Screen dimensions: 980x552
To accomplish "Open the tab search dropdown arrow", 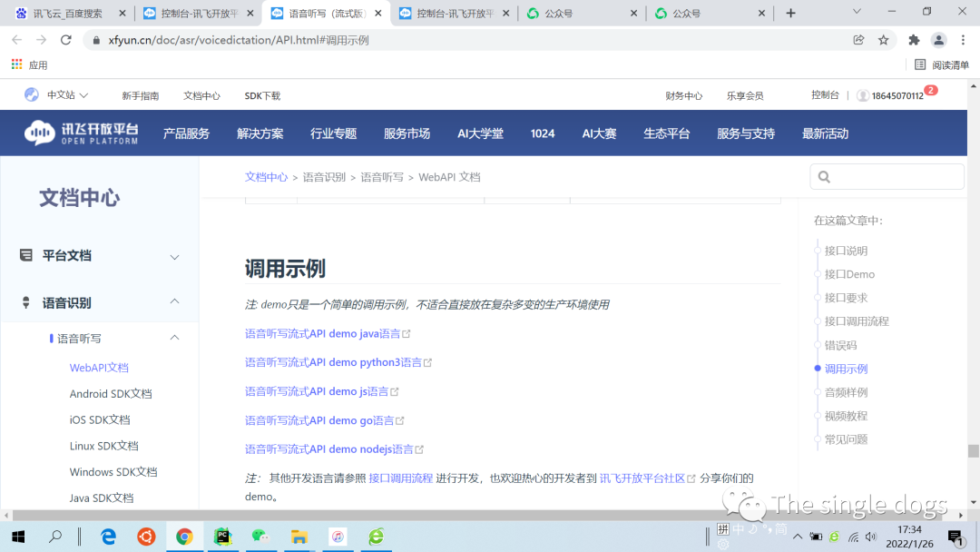I will (x=857, y=12).
